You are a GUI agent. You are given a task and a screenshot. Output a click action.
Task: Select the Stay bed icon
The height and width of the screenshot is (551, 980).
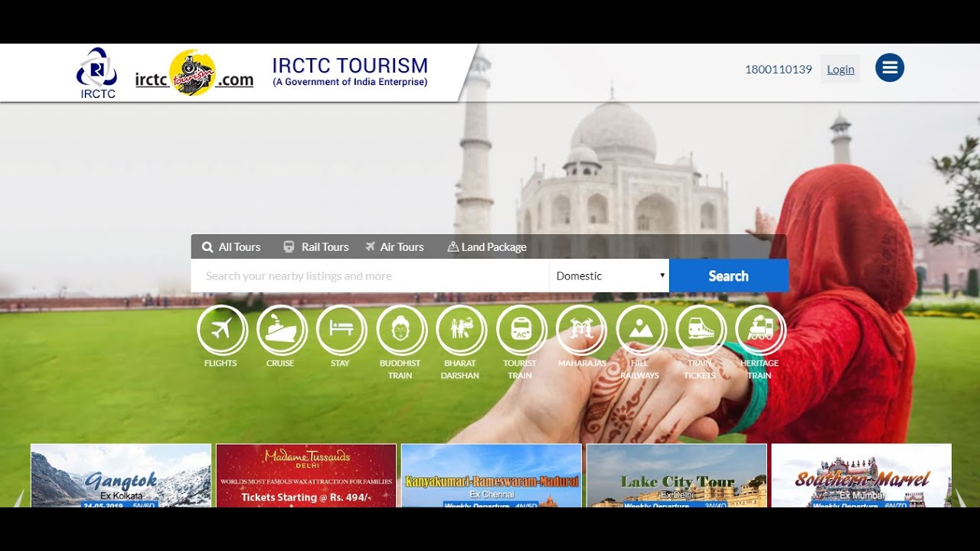pyautogui.click(x=341, y=331)
